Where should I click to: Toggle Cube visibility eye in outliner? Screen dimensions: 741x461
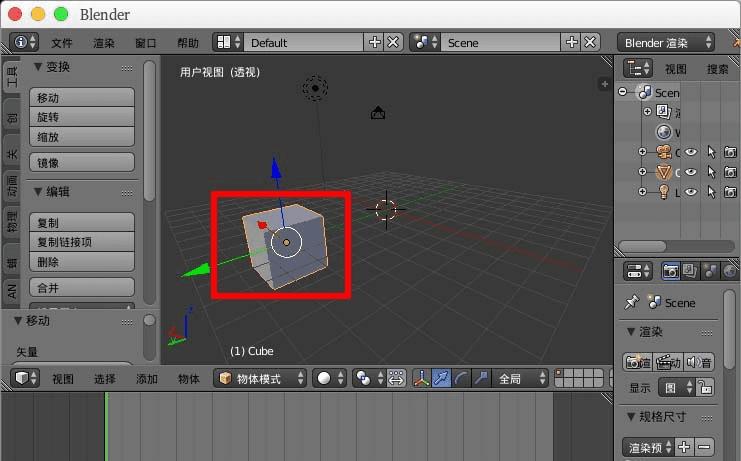[691, 172]
